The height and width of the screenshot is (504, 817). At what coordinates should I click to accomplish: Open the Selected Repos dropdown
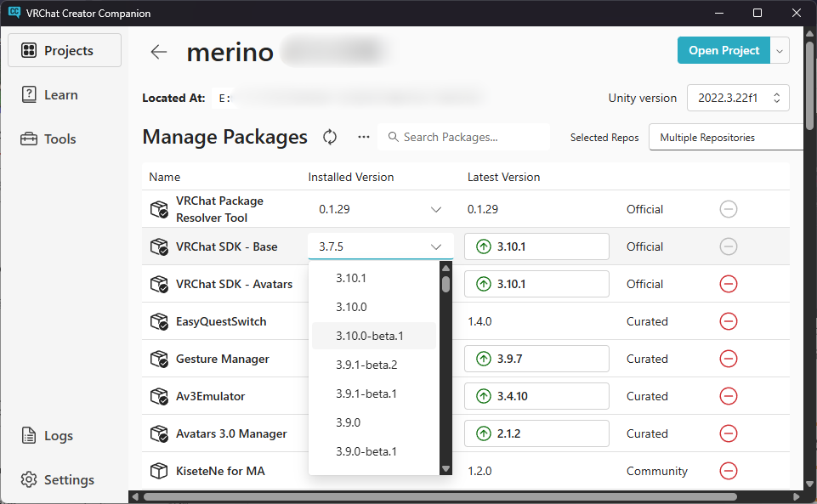(x=727, y=137)
